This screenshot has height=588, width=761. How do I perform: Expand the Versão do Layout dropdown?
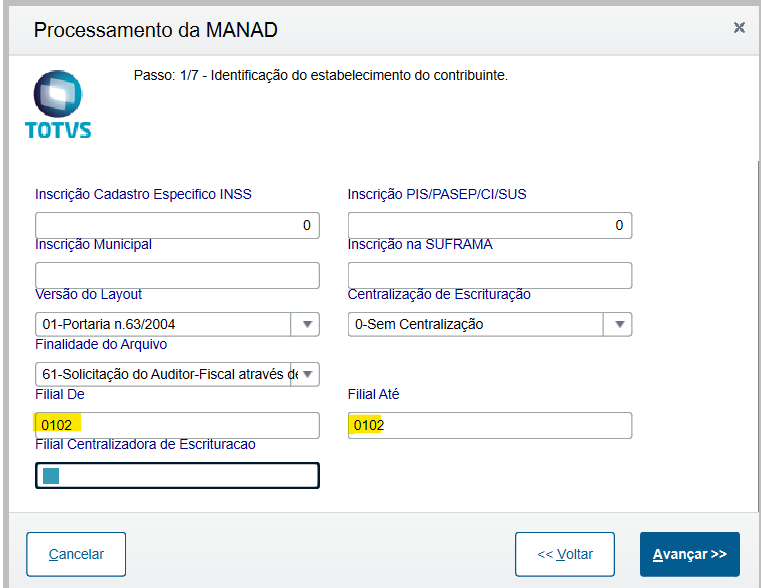point(306,324)
